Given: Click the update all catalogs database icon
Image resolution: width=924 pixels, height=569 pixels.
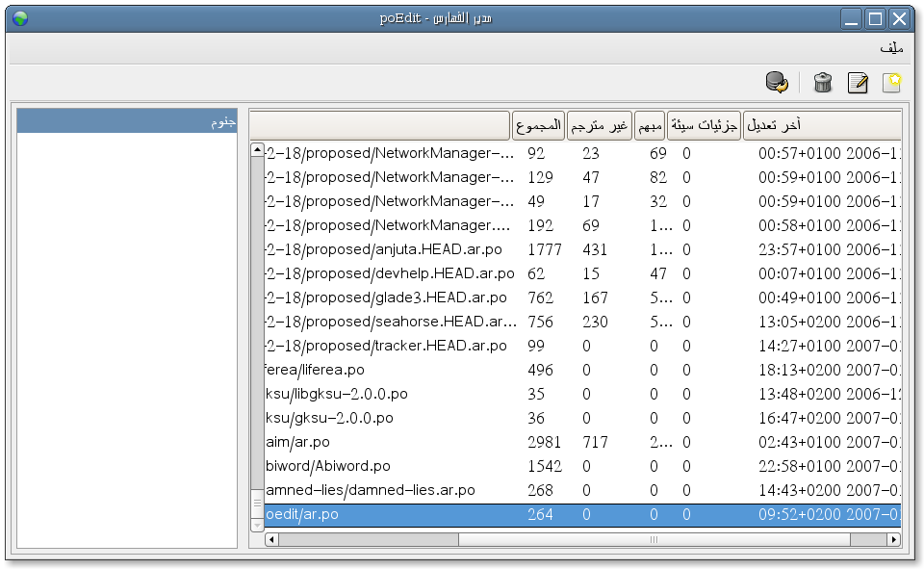Looking at the screenshot, I should click(x=777, y=83).
